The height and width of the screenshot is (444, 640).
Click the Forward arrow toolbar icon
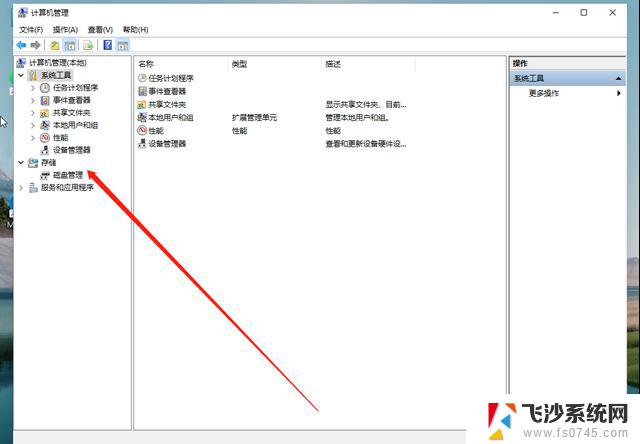[36, 45]
